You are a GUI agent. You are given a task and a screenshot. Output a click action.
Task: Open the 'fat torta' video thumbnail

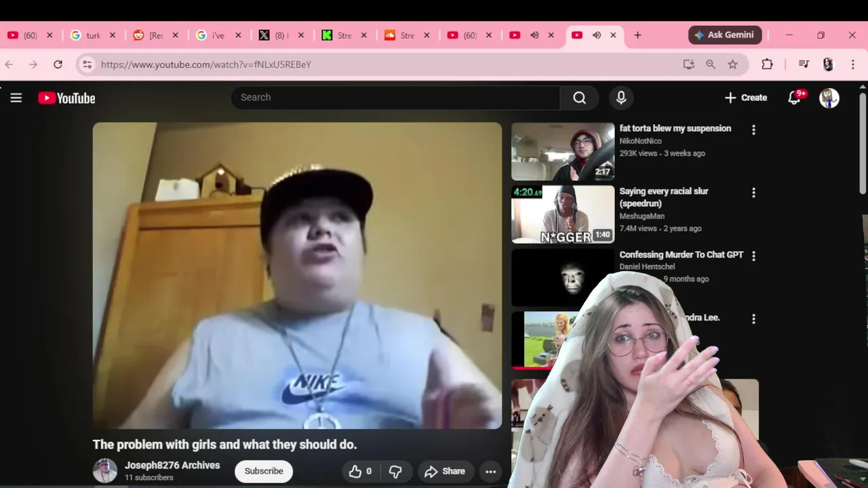click(563, 151)
